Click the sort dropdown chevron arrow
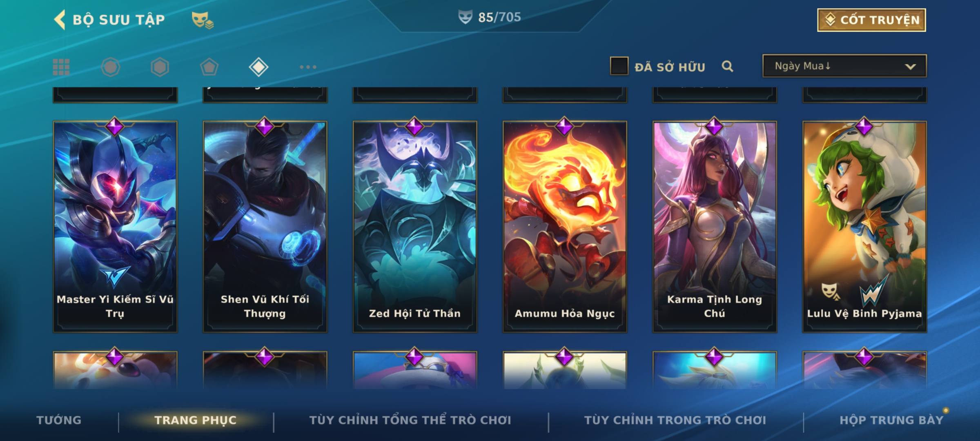Screen dimensions: 980x441 [x=910, y=67]
